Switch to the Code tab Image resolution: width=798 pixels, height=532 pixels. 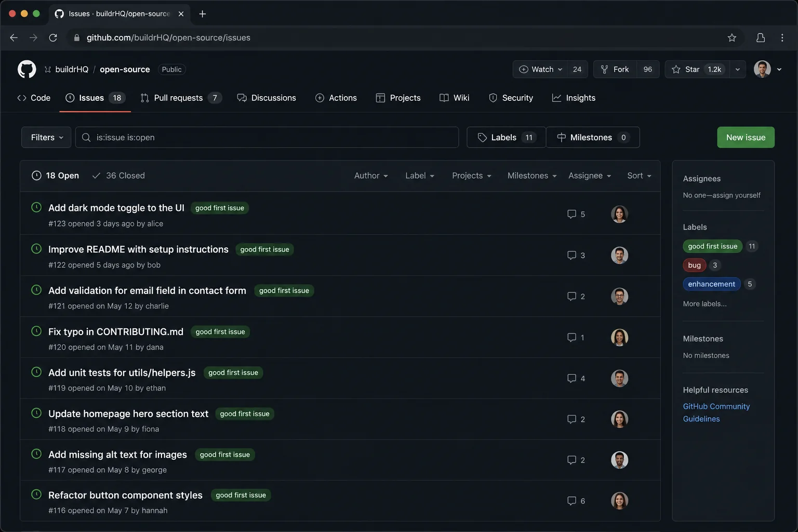coord(34,98)
